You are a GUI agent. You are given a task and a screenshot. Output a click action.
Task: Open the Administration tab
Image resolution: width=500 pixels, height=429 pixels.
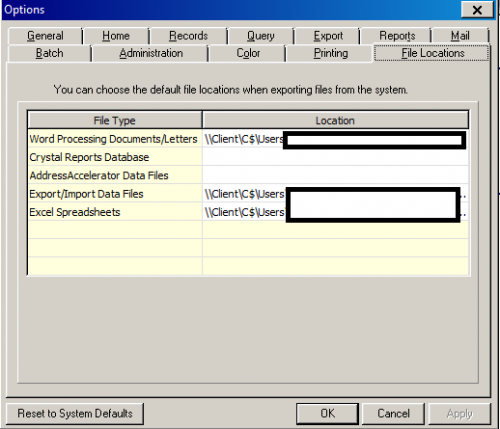(x=151, y=53)
